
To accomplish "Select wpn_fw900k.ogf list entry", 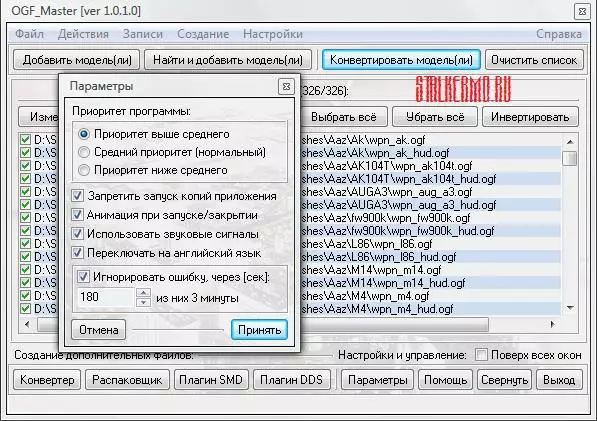I will point(430,218).
